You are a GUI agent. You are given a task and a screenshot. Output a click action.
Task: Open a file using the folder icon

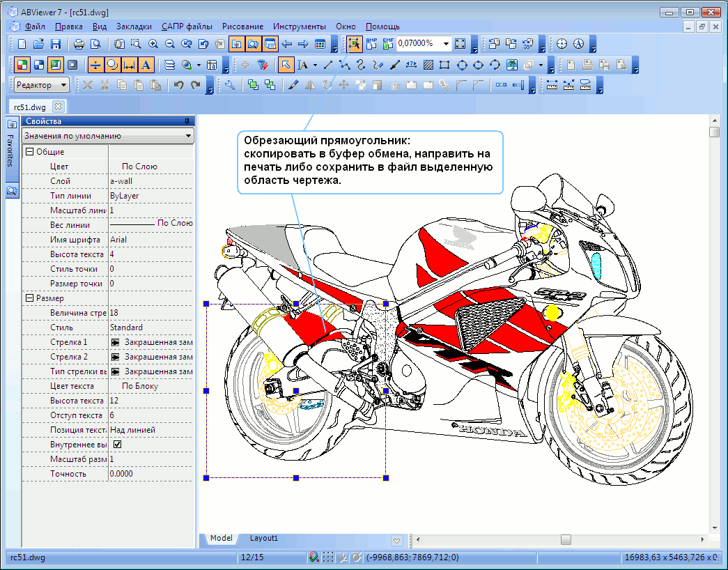pos(38,44)
